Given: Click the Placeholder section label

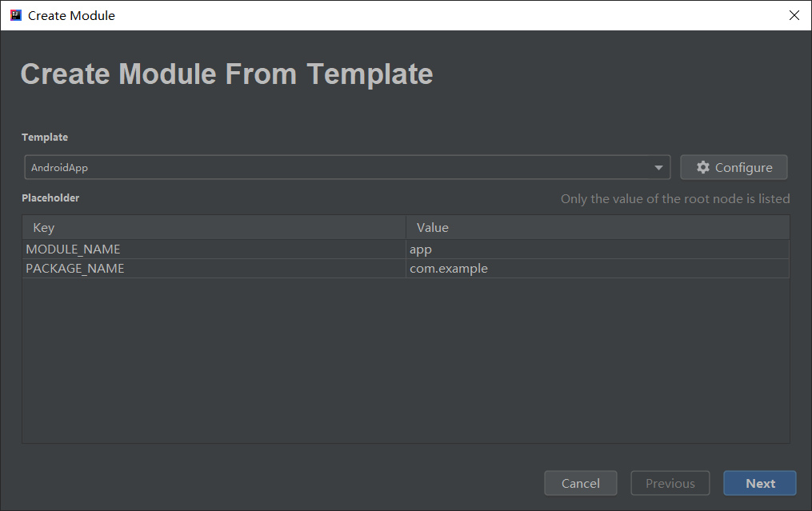Looking at the screenshot, I should [x=50, y=198].
